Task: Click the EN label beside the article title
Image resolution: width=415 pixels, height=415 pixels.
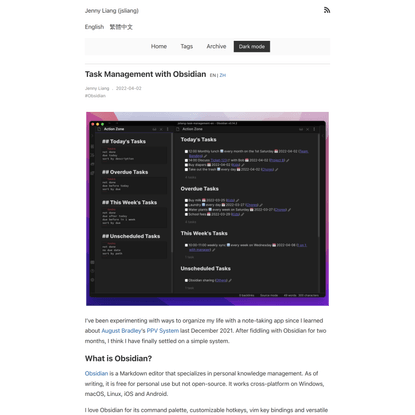Action: 213,75
